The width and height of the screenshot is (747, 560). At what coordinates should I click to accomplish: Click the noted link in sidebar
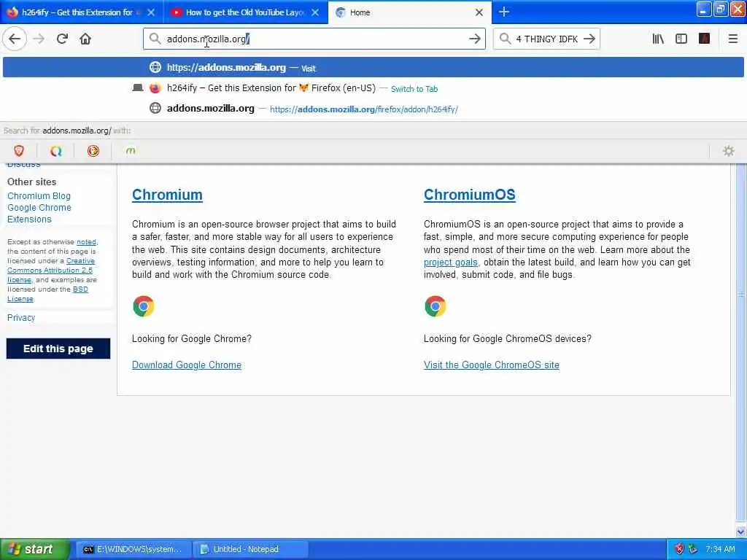pyautogui.click(x=86, y=242)
